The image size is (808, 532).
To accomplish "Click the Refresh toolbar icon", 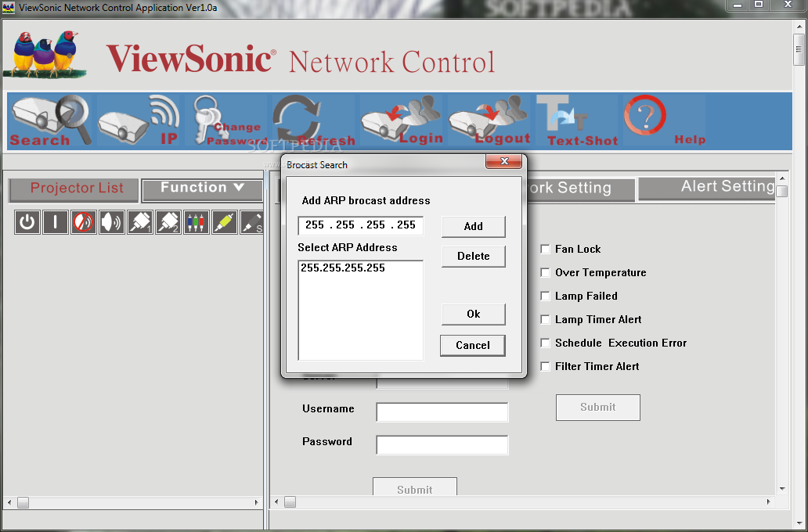I will point(313,120).
